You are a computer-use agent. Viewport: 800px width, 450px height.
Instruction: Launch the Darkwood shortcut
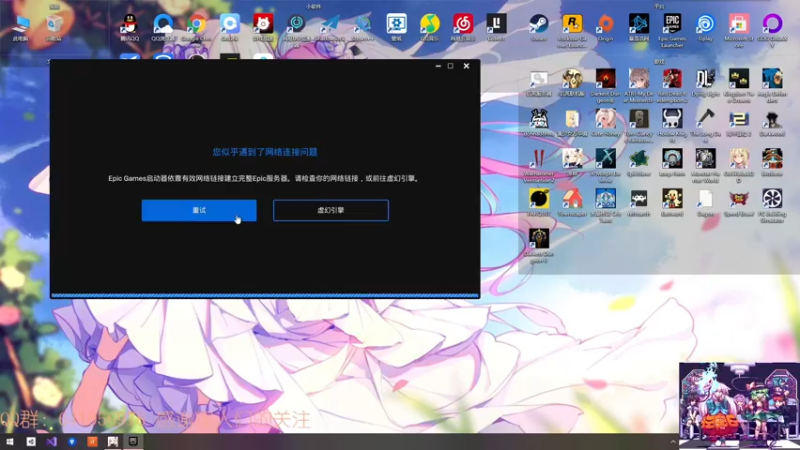click(x=772, y=122)
